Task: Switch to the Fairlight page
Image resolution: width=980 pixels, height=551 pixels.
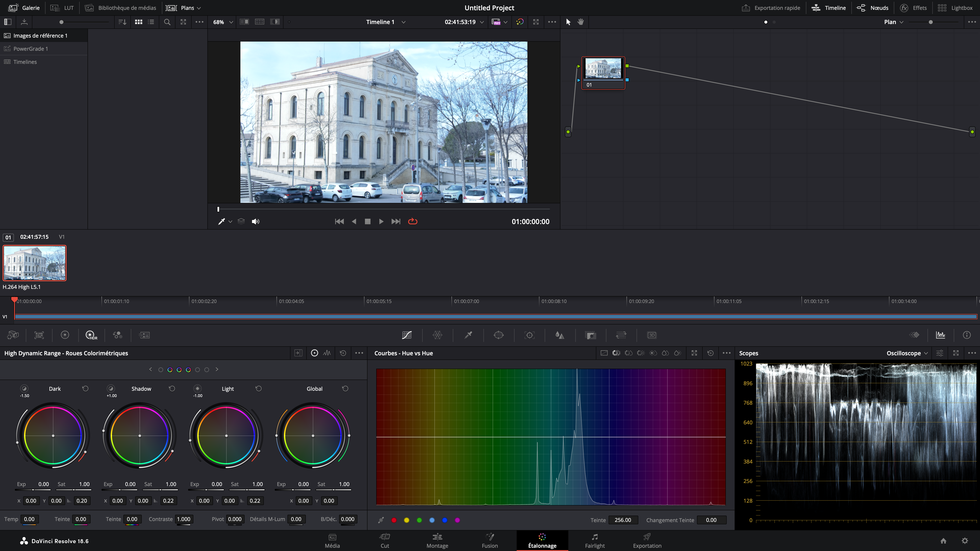Action: click(x=595, y=540)
